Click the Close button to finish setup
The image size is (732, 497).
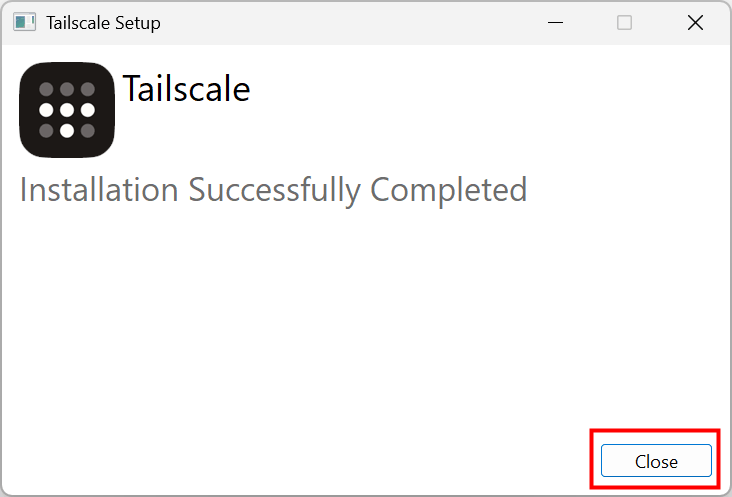tap(656, 461)
